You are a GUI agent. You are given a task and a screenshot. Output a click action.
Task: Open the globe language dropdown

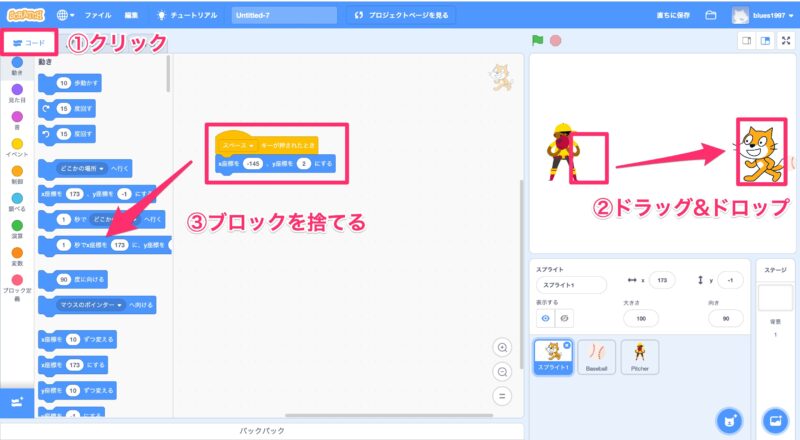coord(65,15)
